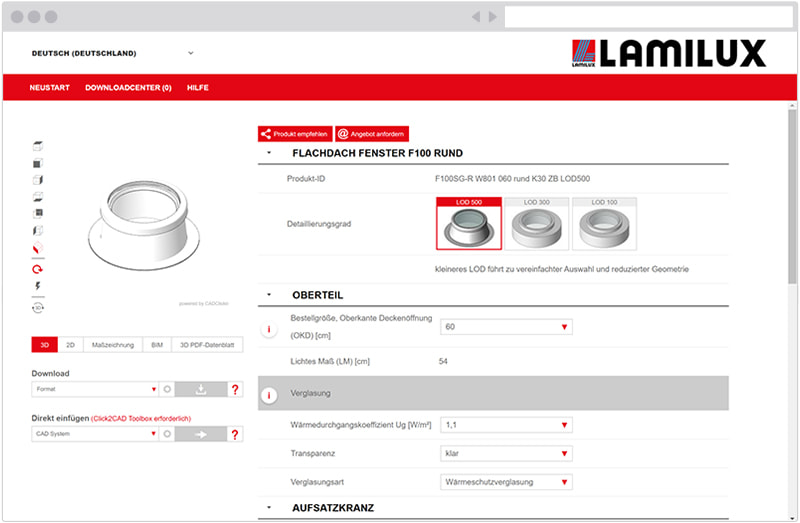
Task: Click the Detaillierungsgrad label
Action: coord(319,223)
